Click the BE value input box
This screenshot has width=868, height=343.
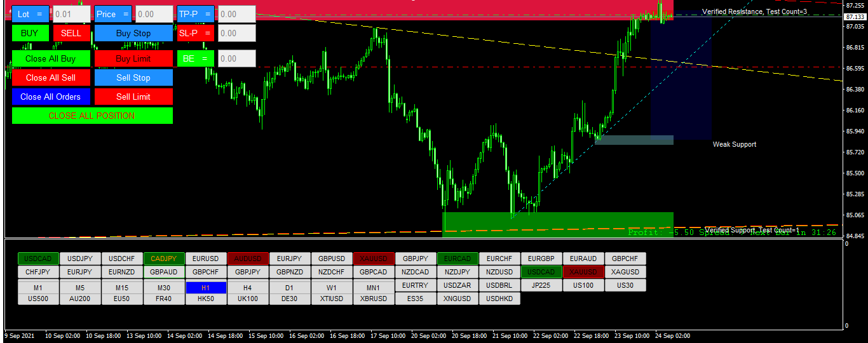(x=236, y=58)
